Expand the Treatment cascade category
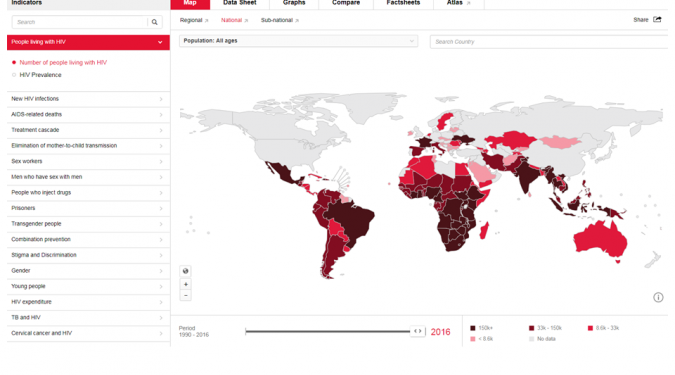Viewport: 675px width, 375px height. pos(88,130)
